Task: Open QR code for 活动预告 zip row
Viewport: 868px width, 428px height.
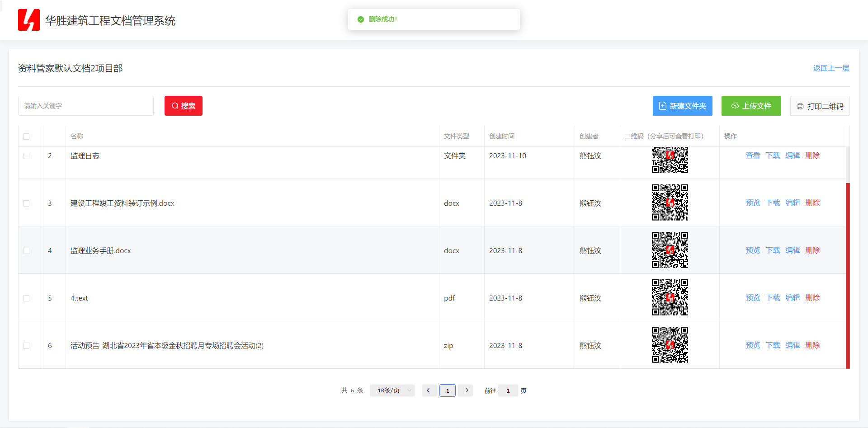Action: click(670, 345)
